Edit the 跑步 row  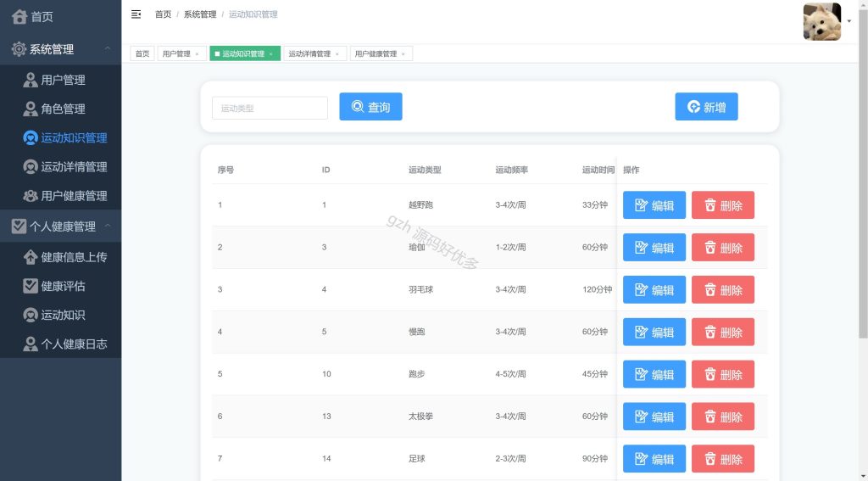pos(654,374)
